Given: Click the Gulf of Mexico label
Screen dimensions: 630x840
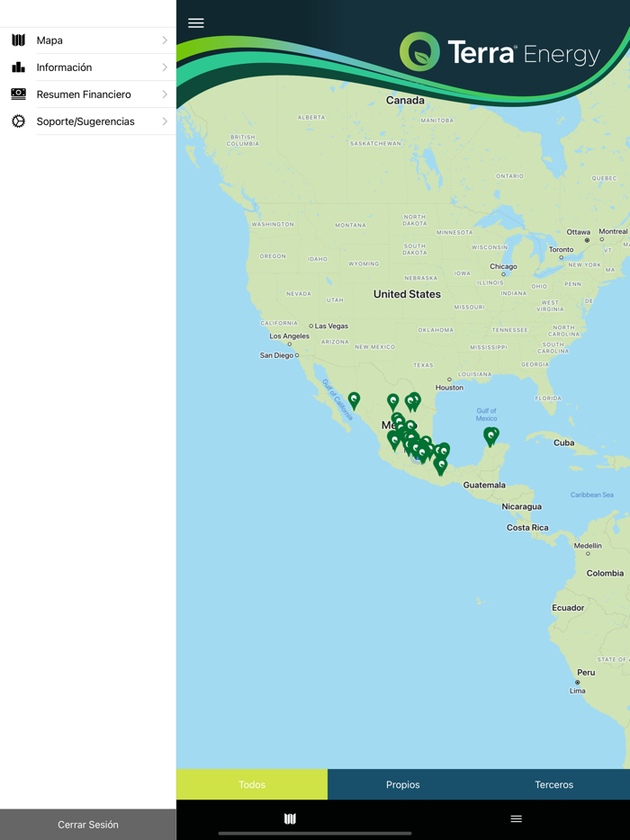Looking at the screenshot, I should point(486,415).
